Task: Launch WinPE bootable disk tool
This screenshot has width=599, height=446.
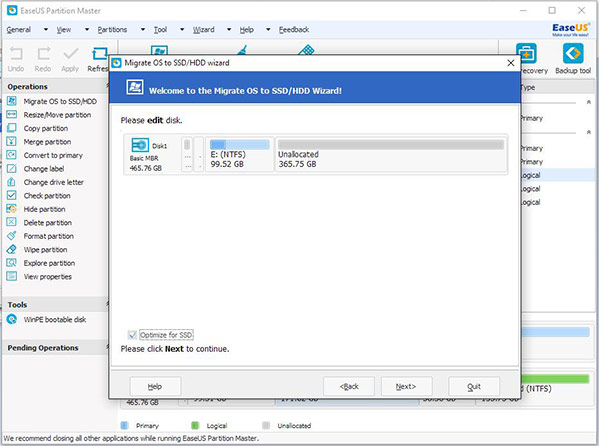Action: (x=55, y=319)
